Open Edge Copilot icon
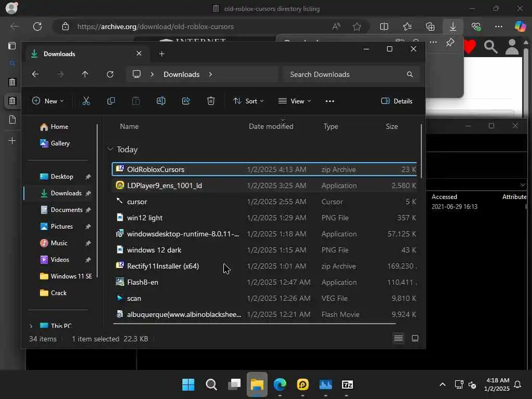The image size is (532, 399). click(520, 26)
